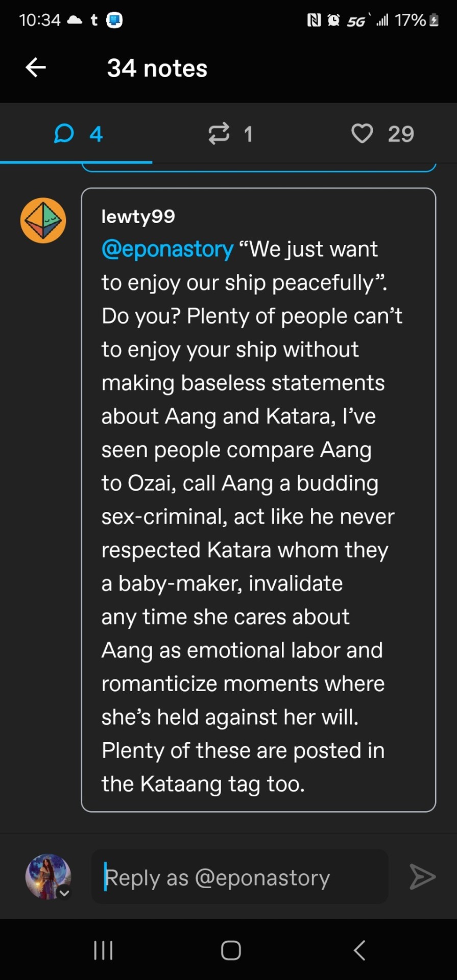Open lewty99's avatar
This screenshot has height=980, width=457.
(x=43, y=220)
